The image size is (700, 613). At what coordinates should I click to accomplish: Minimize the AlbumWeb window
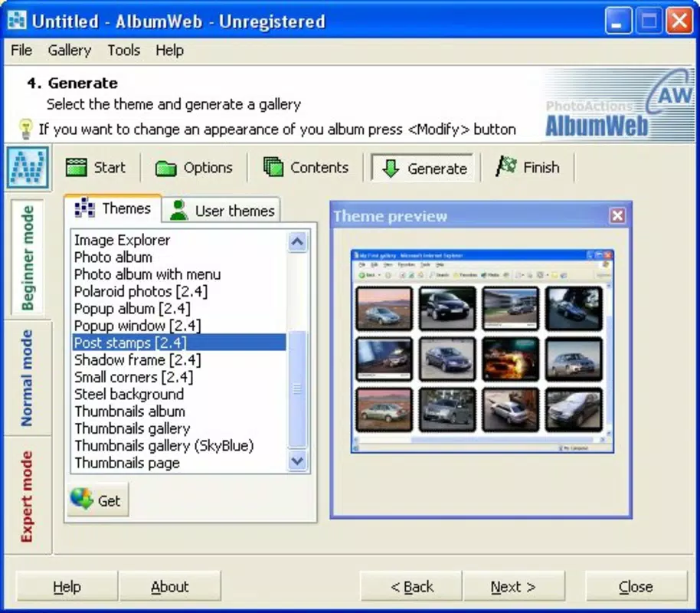click(x=618, y=21)
